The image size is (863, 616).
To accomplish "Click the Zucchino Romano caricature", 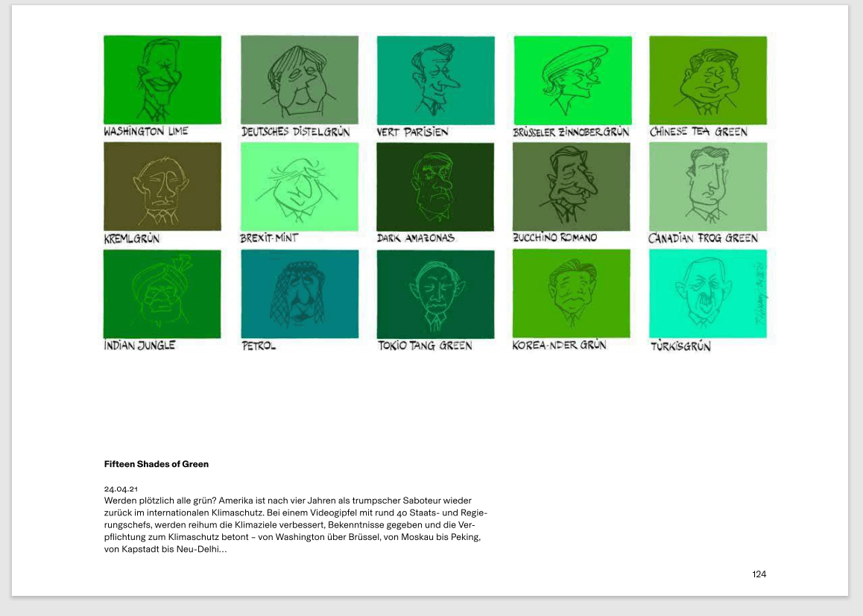I will 572,186.
